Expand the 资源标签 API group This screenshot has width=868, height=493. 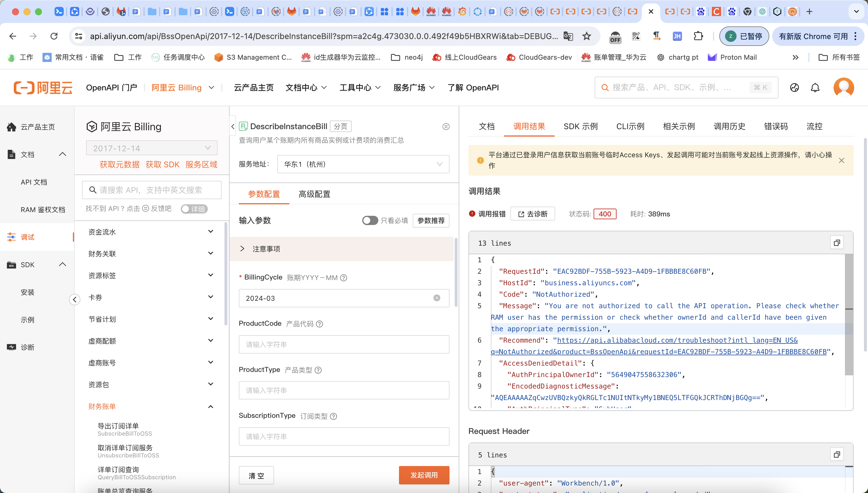click(151, 275)
